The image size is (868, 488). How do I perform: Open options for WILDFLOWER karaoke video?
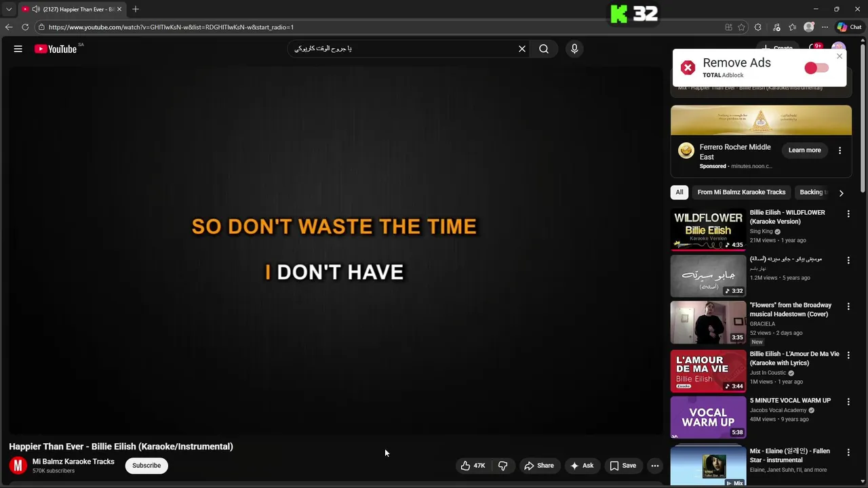pos(848,213)
